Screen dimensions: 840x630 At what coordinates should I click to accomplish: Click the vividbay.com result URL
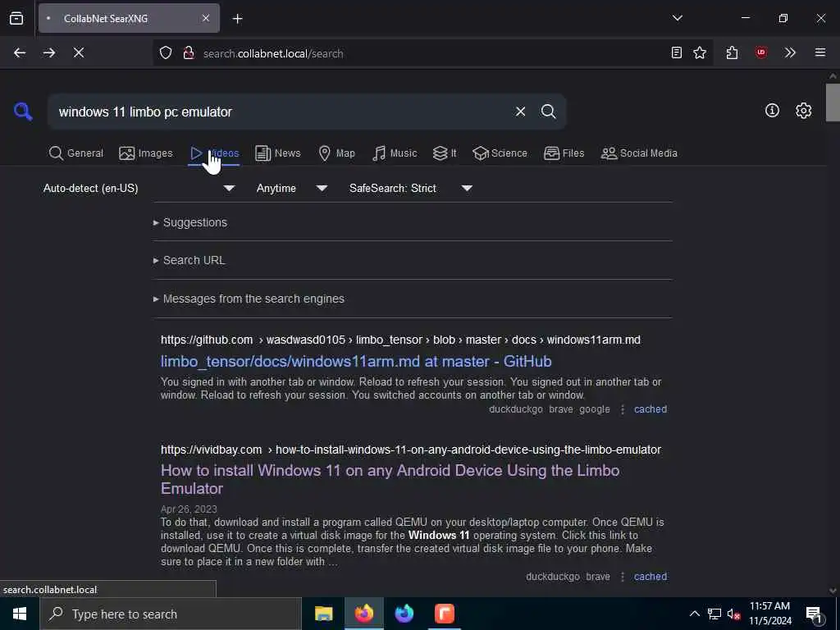click(411, 450)
